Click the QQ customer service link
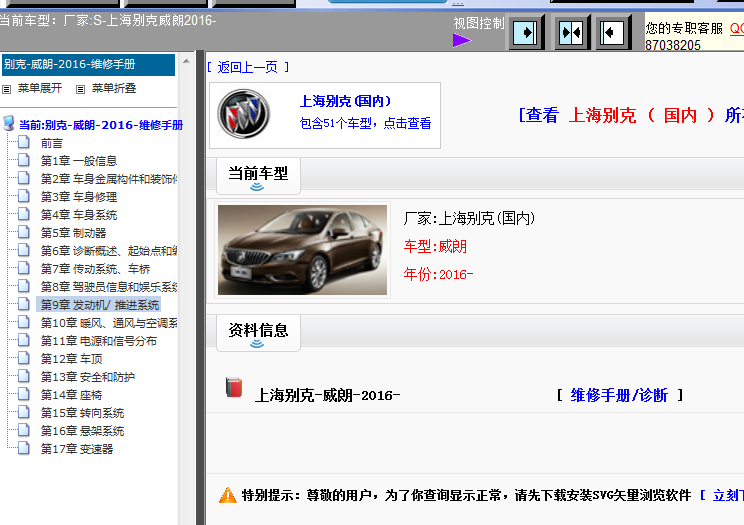744x525 pixels. pyautogui.click(x=736, y=28)
